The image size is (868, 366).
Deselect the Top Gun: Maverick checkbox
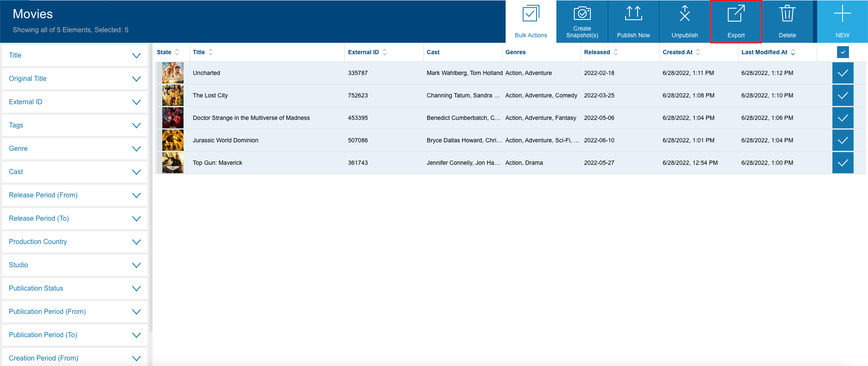point(843,163)
